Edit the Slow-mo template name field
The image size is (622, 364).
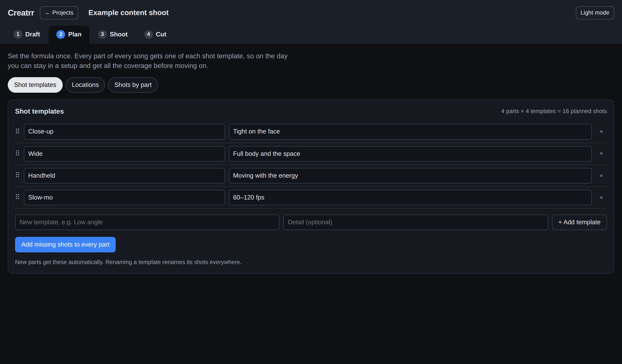click(x=124, y=198)
